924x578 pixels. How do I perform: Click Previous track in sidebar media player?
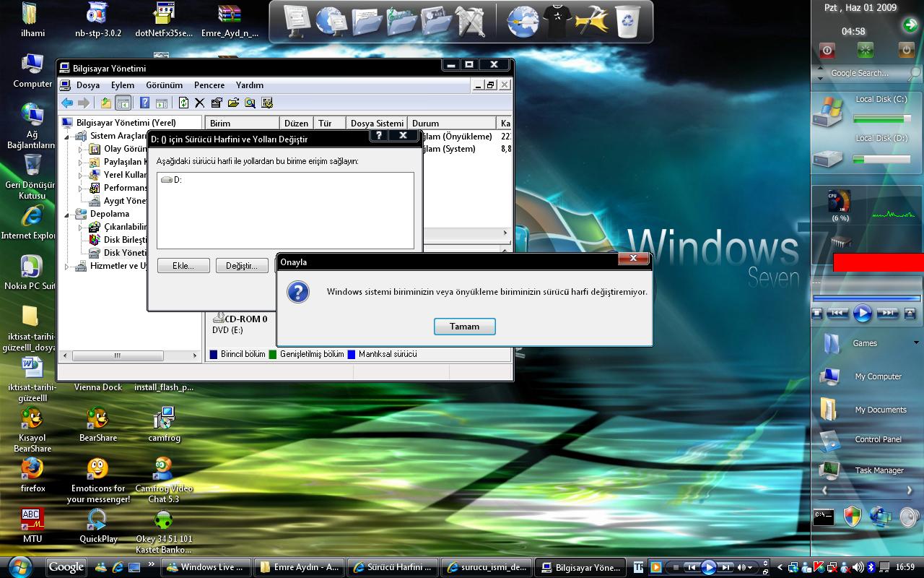837,314
